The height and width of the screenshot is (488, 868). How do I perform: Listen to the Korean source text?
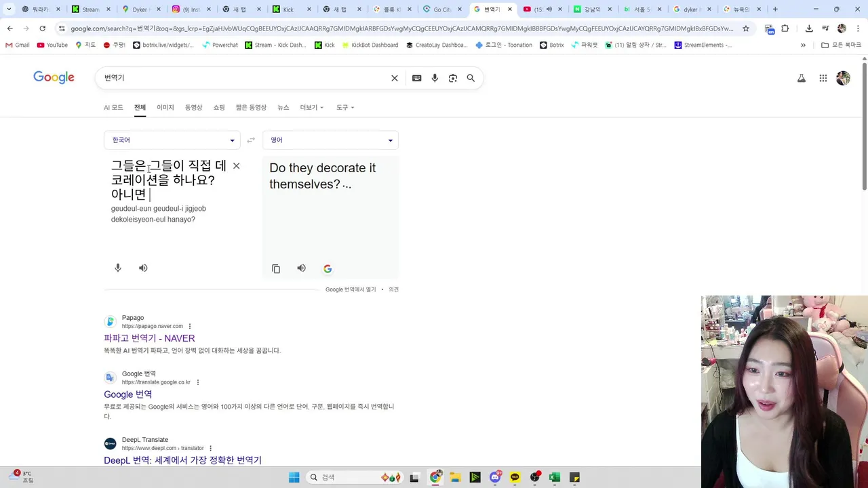[143, 268]
